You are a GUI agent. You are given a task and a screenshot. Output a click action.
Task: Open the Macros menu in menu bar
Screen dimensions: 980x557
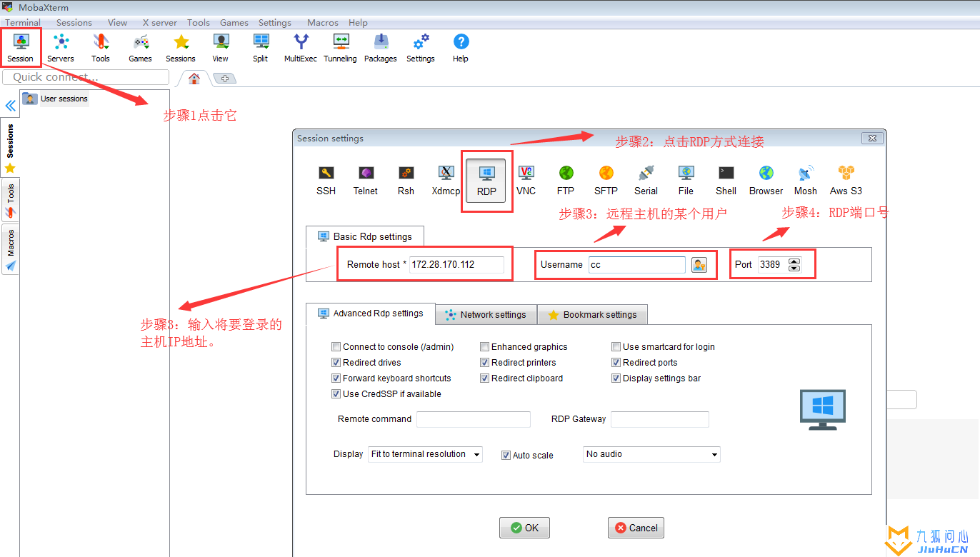(323, 23)
